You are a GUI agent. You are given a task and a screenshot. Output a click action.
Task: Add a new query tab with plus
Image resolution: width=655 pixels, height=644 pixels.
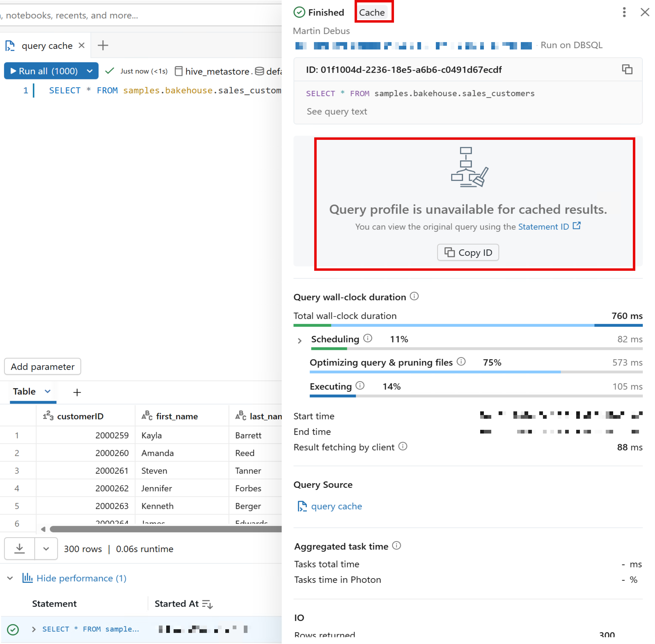(x=103, y=45)
